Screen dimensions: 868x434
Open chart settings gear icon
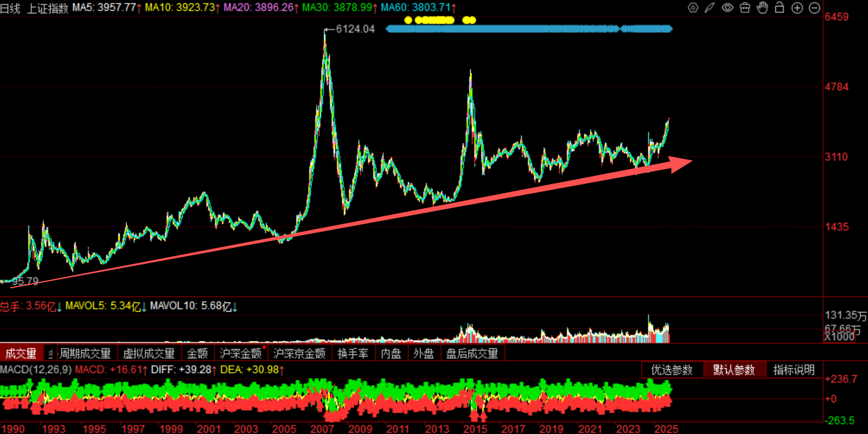pyautogui.click(x=693, y=7)
